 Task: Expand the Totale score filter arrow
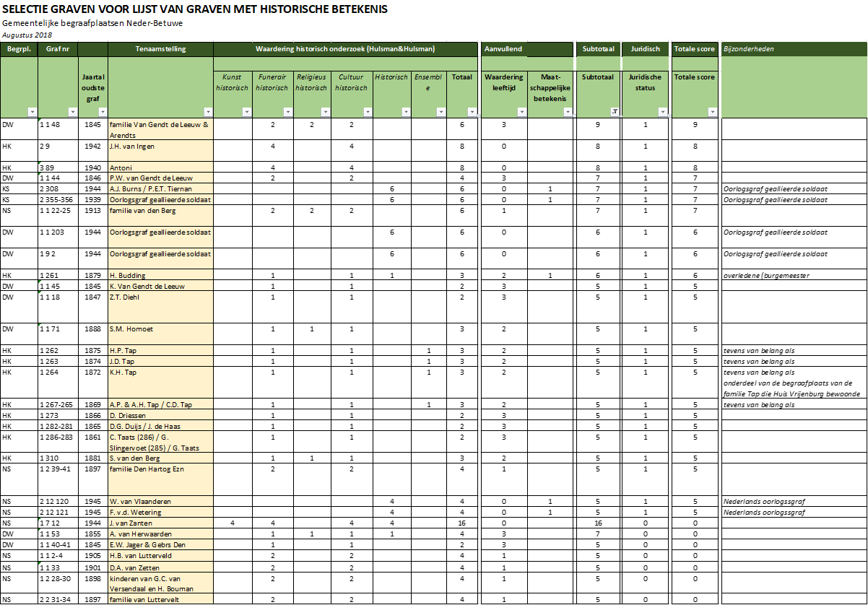pos(713,112)
